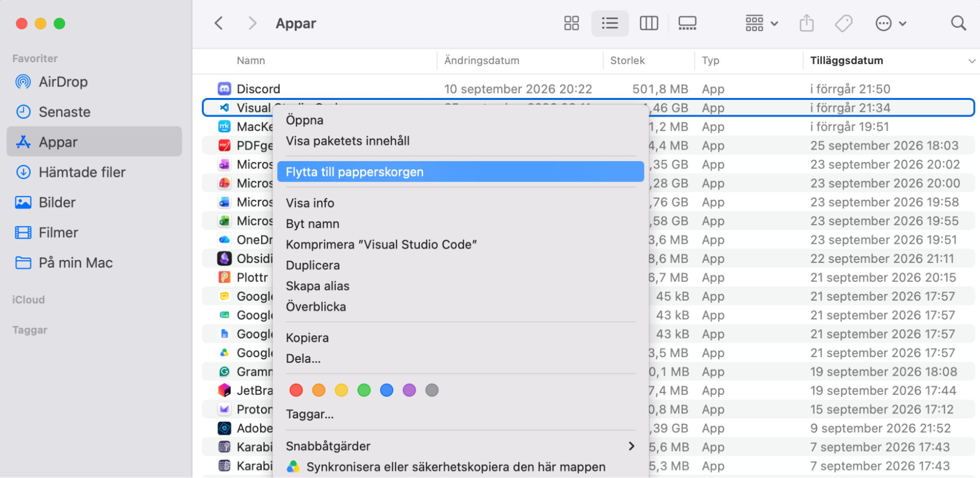Select Komprimera "Visual Studio Code"
980x478 pixels.
(x=460, y=244)
